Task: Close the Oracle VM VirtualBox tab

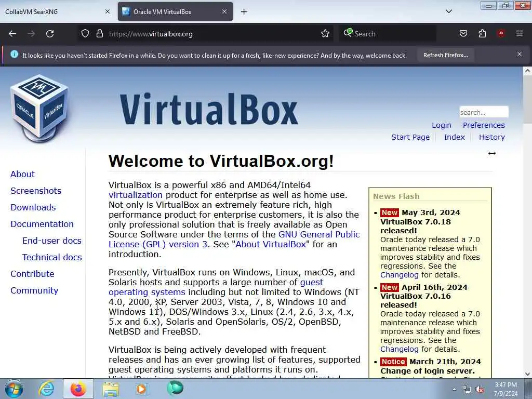Action: point(224,11)
